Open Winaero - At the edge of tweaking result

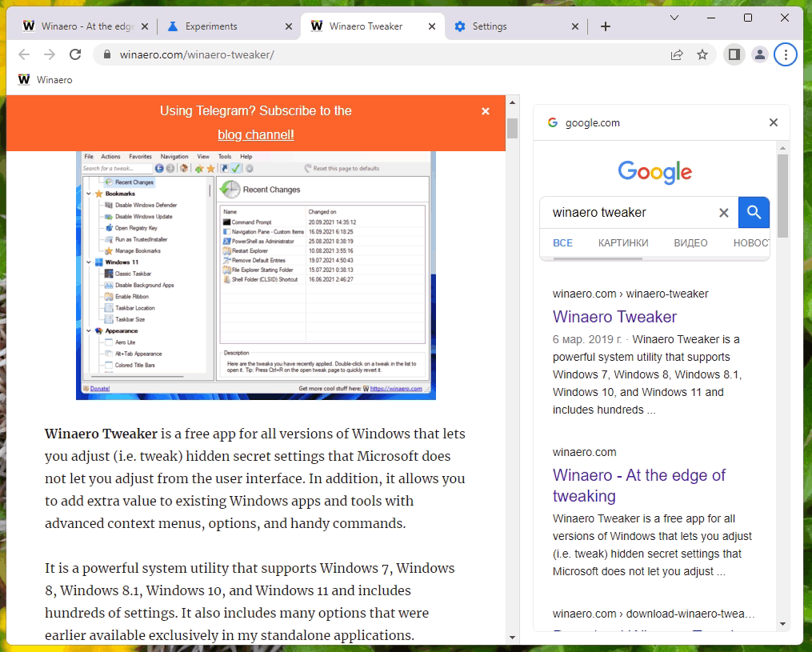pos(638,486)
